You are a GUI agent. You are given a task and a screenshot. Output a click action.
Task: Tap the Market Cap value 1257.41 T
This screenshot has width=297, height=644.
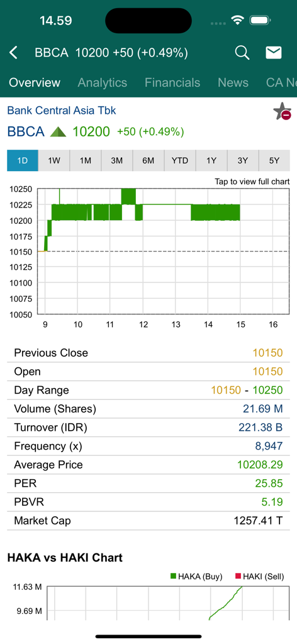[258, 521]
